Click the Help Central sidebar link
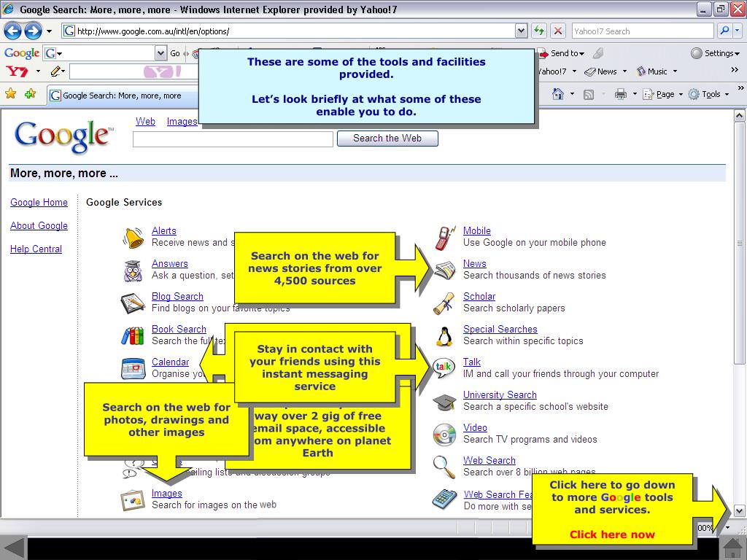This screenshot has width=747, height=560. 36,249
